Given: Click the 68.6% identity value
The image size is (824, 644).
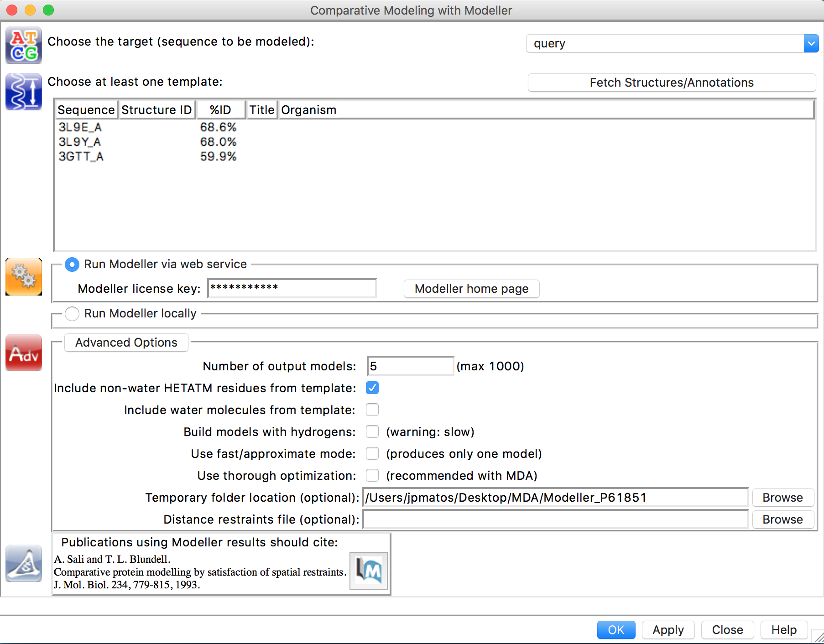Looking at the screenshot, I should [218, 127].
